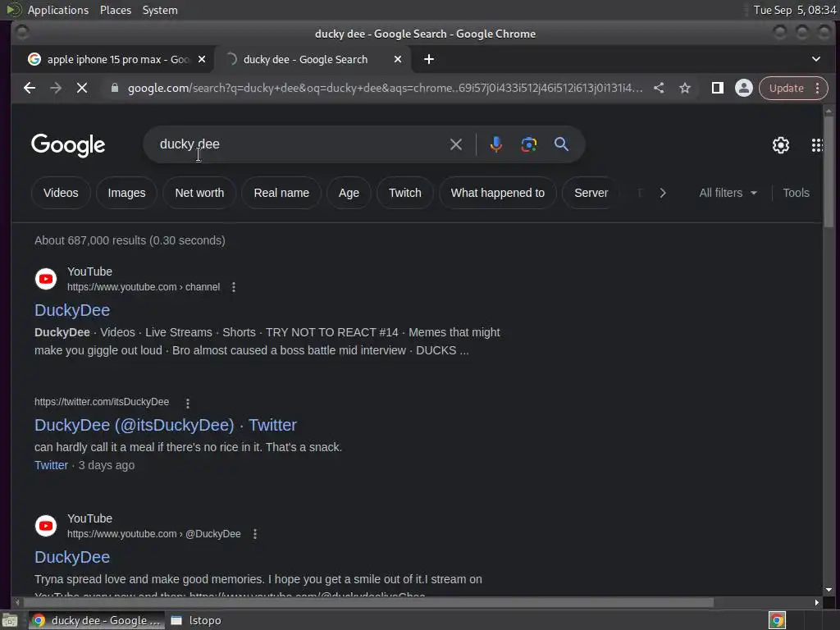Image resolution: width=840 pixels, height=630 pixels.
Task: Open DuckyDee (@itsDuckyDee) Twitter link
Action: 166,425
